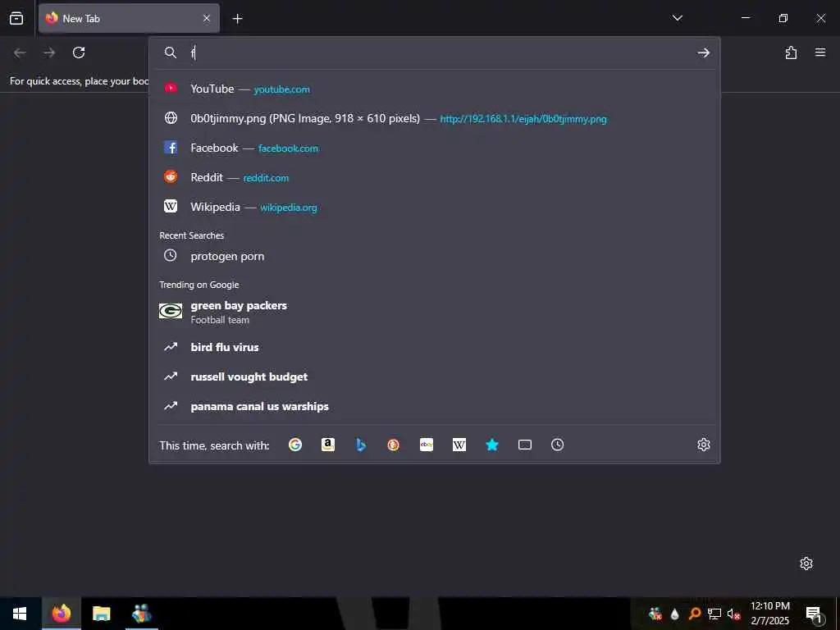
Task: Select trending search bird flu virus
Action: click(x=435, y=347)
